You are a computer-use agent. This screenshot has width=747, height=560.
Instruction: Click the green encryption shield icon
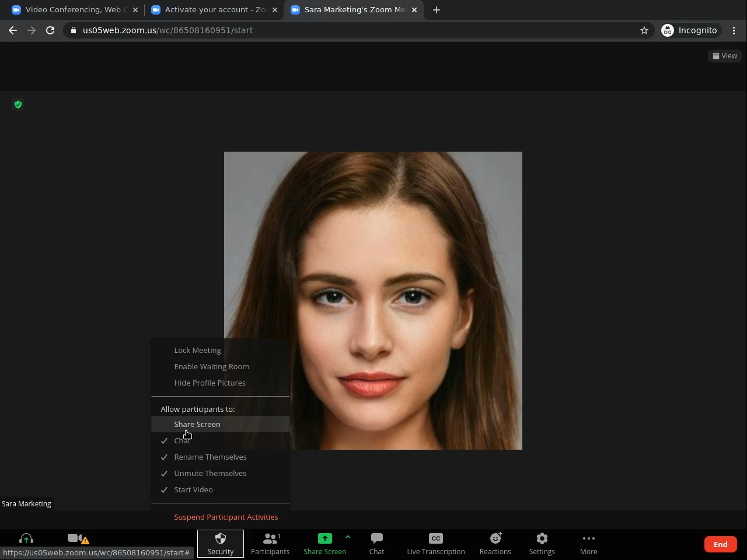[x=18, y=104]
